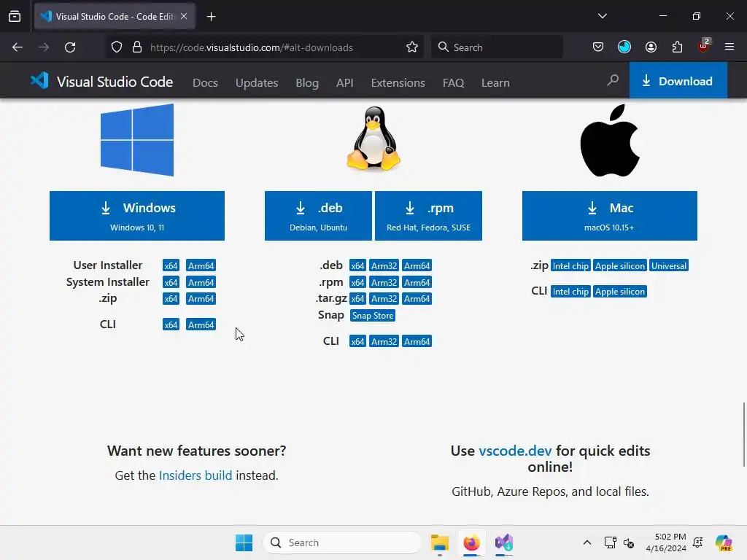Click the browser URL address field

click(x=265, y=47)
